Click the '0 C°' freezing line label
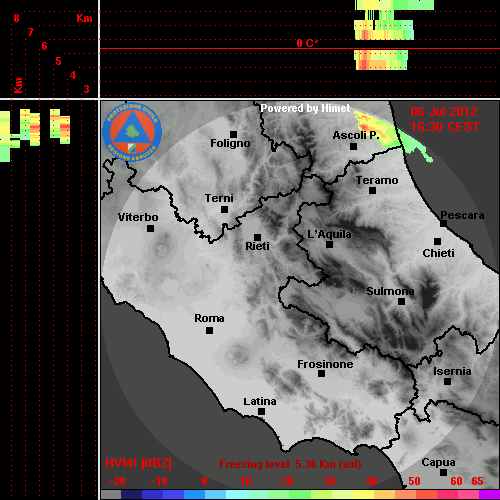 307,43
